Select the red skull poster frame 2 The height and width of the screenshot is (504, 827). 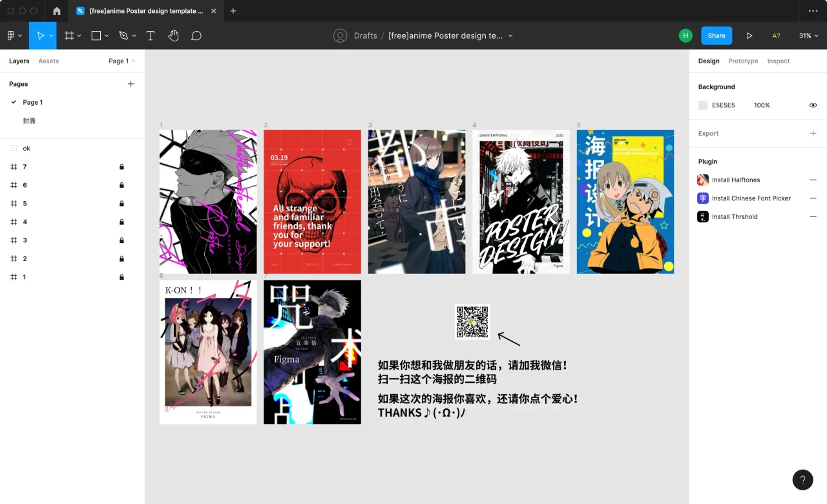point(312,202)
